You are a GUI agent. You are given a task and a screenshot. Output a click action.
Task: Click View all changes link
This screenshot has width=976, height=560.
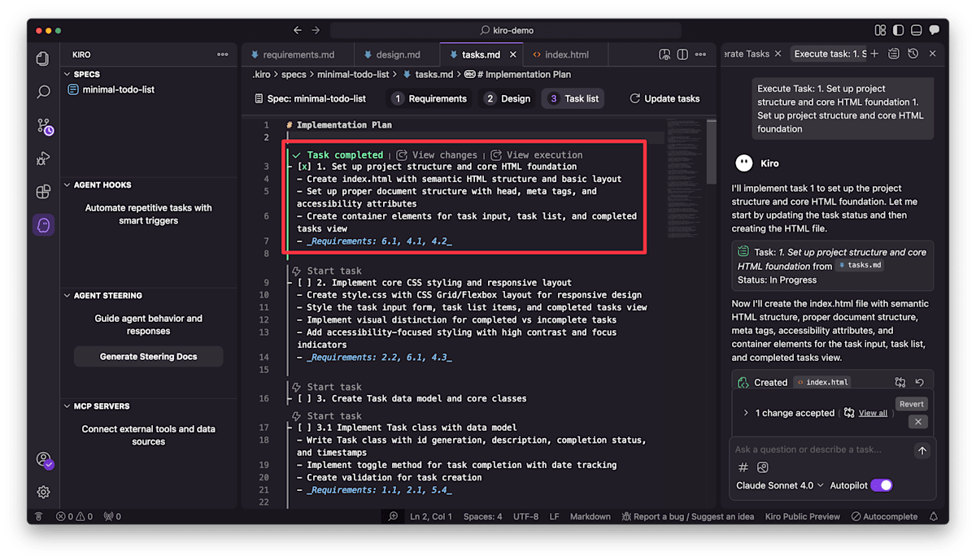873,413
